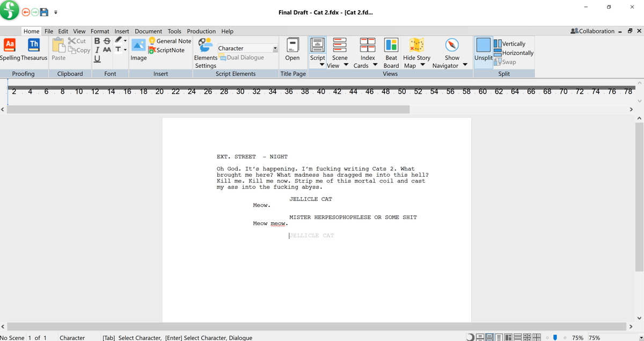Toggle Underline formatting
644x341 pixels.
click(97, 59)
